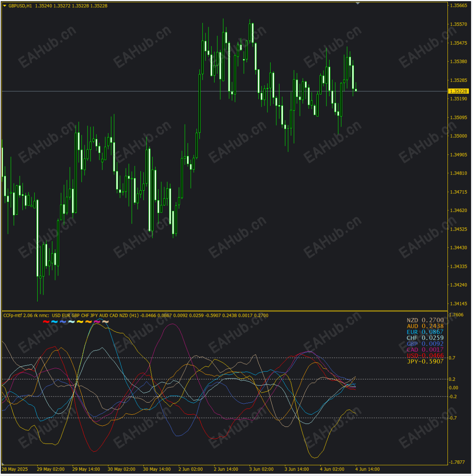
Task: Click the CAD 0.0017 strength readout
Action: coord(425,350)
